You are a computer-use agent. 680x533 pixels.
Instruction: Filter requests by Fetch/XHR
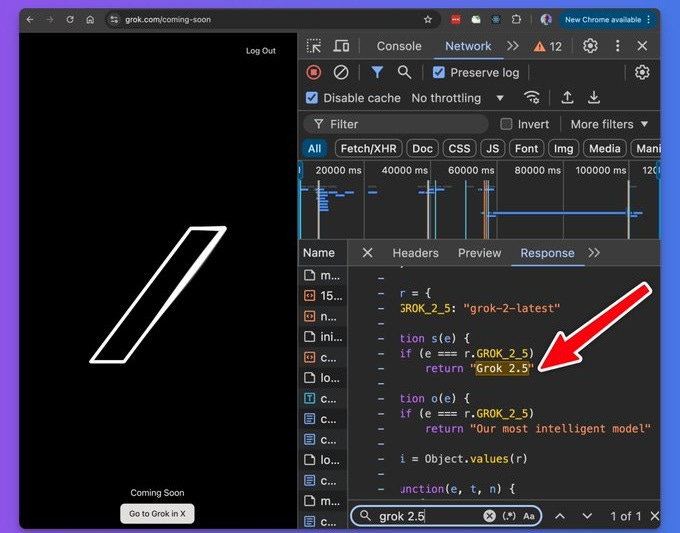pos(369,149)
